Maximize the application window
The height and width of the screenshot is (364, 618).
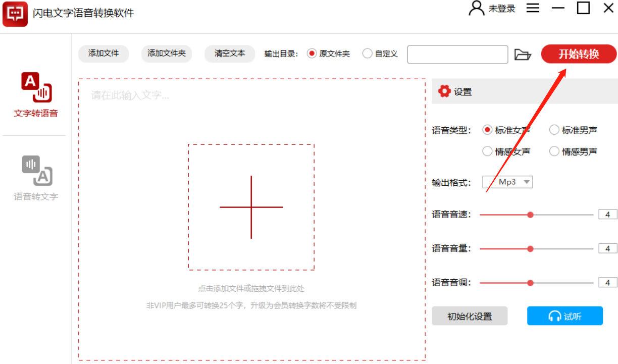583,8
